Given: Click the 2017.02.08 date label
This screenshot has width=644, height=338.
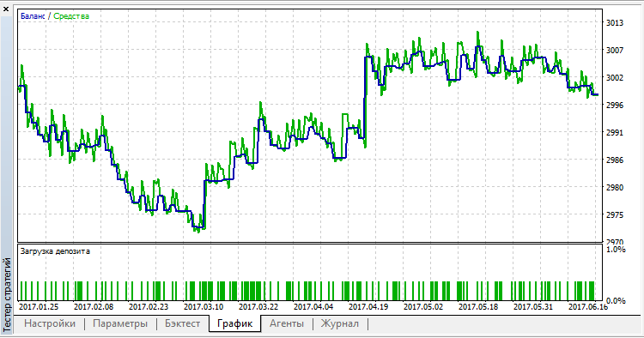Looking at the screenshot, I should (x=94, y=307).
